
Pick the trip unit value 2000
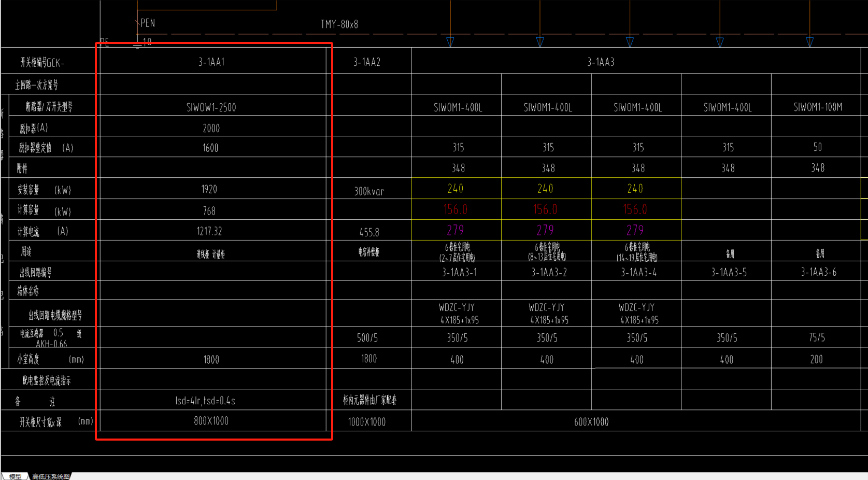(x=211, y=128)
